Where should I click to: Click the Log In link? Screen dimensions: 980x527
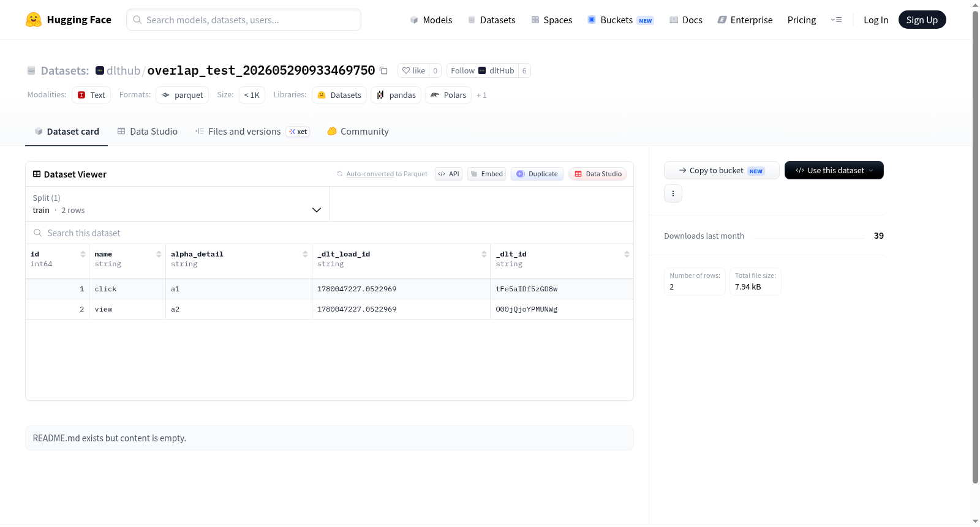(876, 20)
